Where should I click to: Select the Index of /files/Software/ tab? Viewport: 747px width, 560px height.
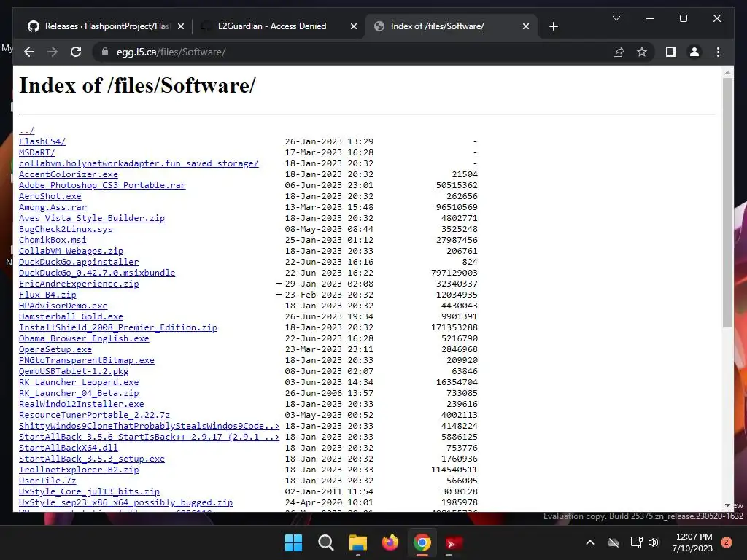451,26
